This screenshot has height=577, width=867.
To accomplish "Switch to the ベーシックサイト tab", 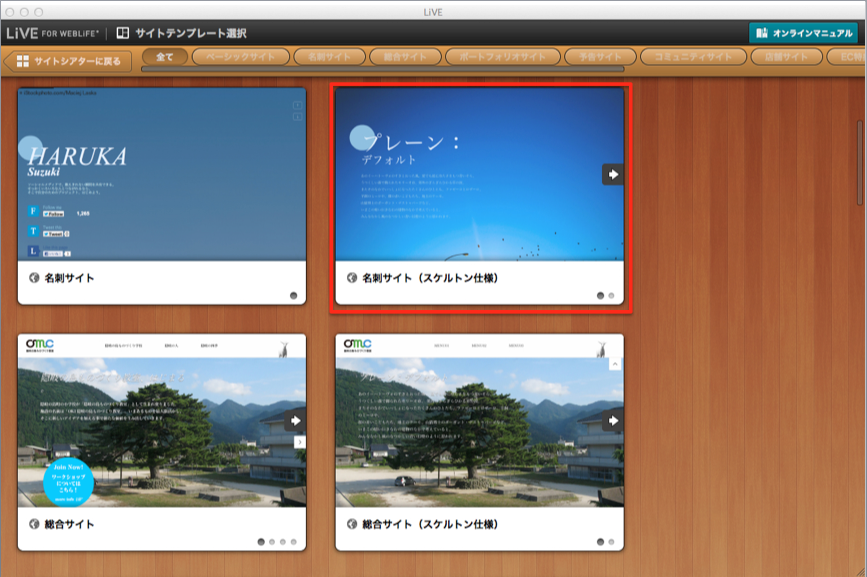I will pyautogui.click(x=241, y=57).
